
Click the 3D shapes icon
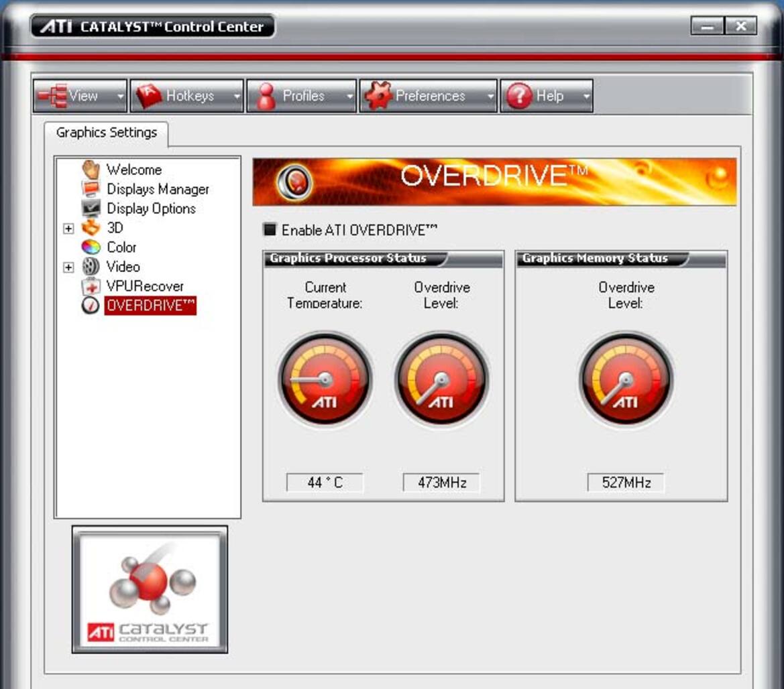click(x=91, y=227)
